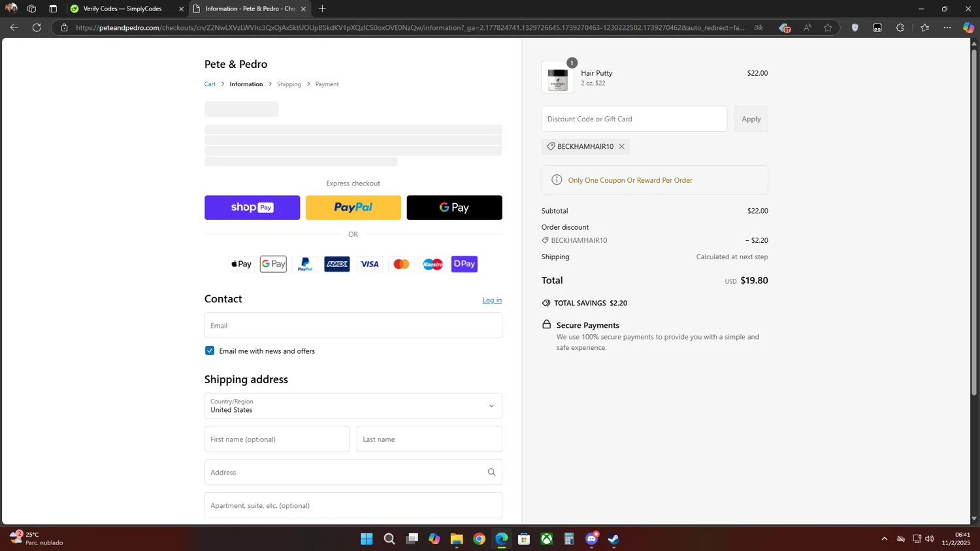Click the small Shop Pay icon
This screenshot has height=551, width=980.
click(x=465, y=264)
